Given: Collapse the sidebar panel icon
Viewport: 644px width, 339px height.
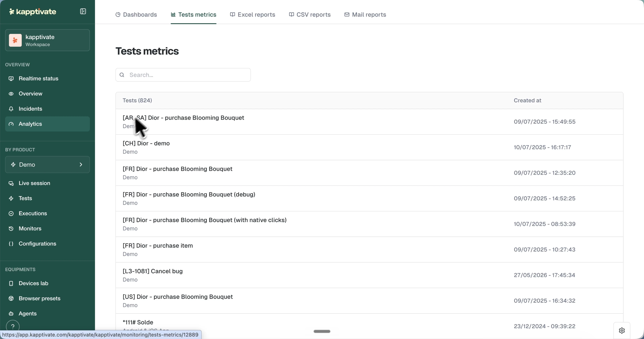Looking at the screenshot, I should pyautogui.click(x=83, y=12).
